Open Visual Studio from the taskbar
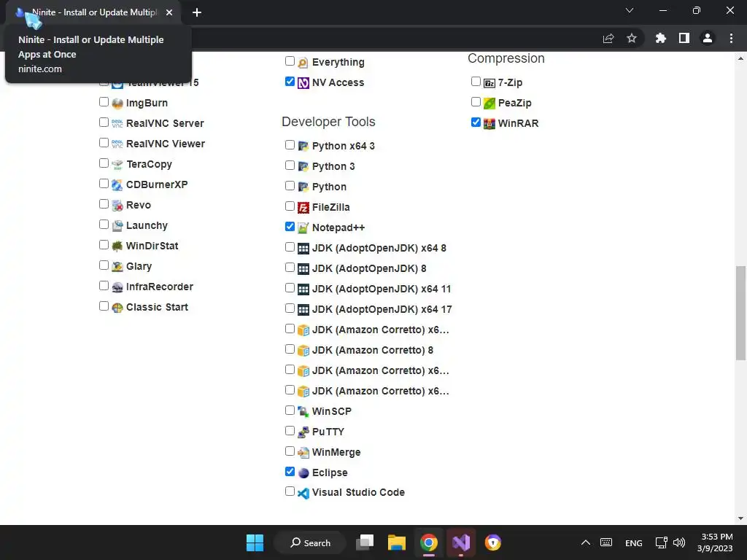 (x=461, y=542)
